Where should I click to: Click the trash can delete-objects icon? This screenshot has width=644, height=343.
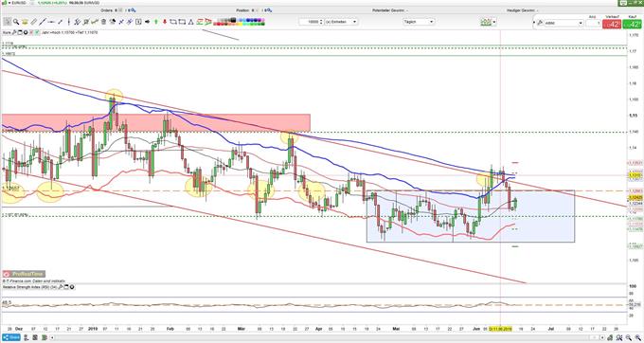click(103, 22)
